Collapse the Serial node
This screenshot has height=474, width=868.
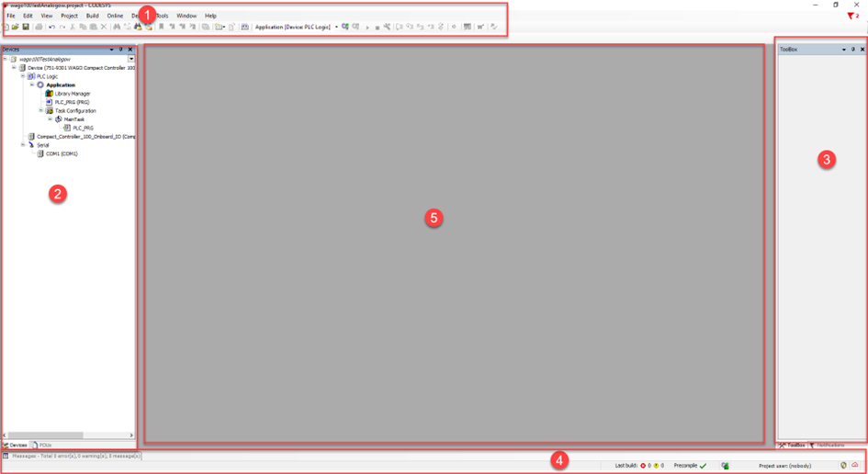[x=23, y=145]
